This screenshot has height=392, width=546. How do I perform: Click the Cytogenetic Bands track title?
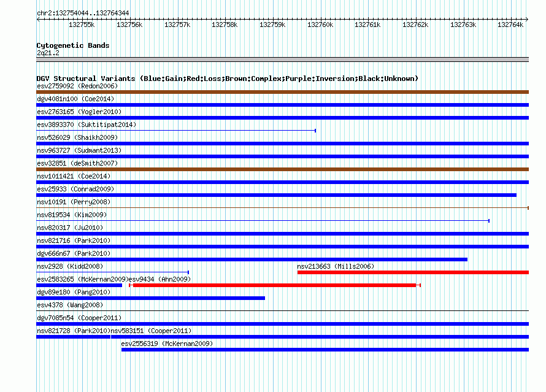(73, 45)
